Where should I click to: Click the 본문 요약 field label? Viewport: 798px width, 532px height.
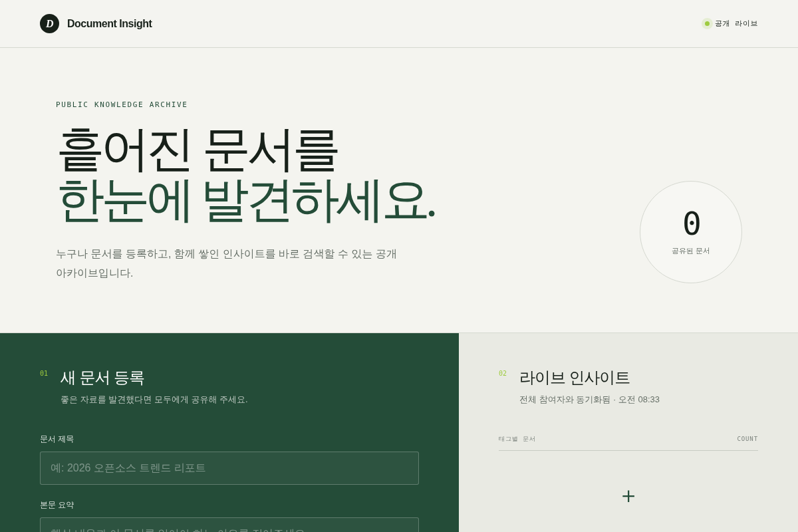[57, 505]
